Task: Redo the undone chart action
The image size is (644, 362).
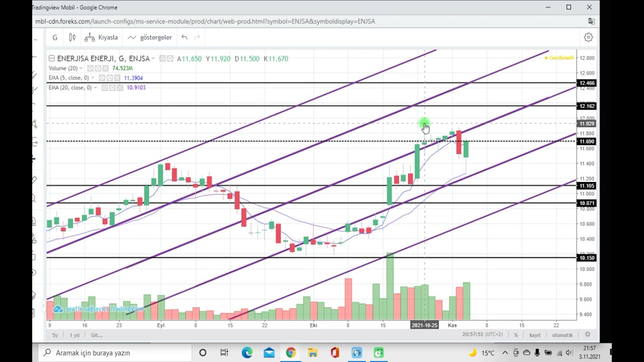Action: [x=197, y=37]
